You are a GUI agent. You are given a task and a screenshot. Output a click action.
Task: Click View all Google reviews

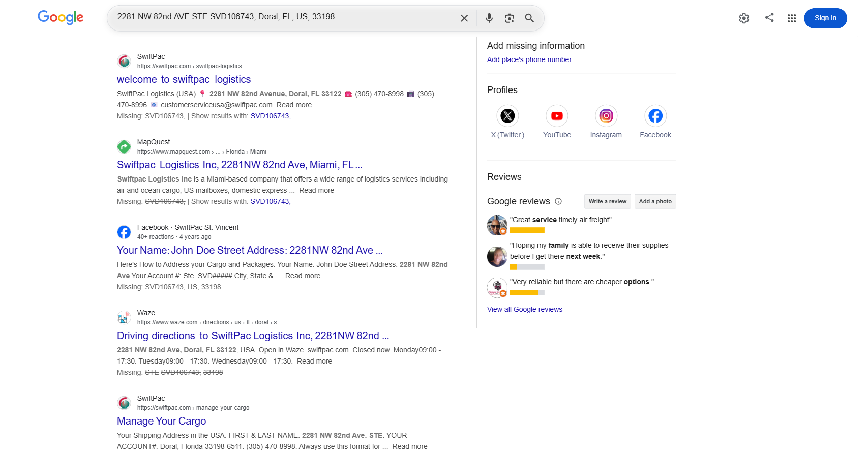coord(525,309)
